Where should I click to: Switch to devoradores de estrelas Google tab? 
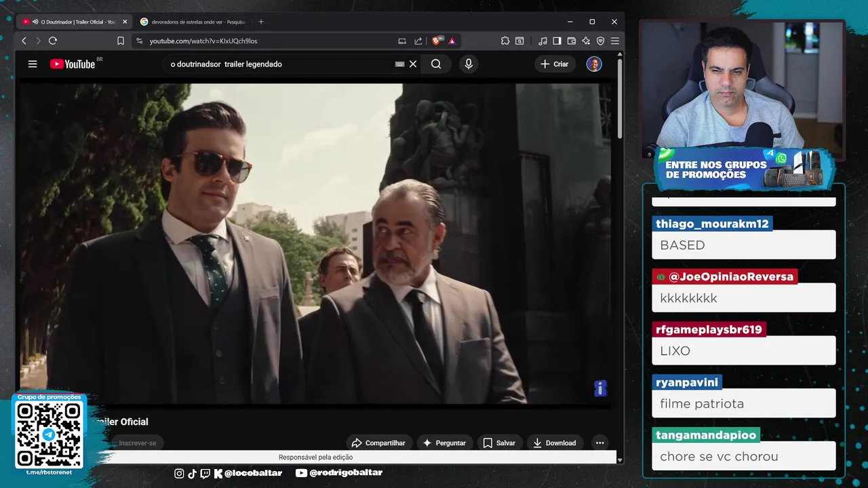pos(193,22)
